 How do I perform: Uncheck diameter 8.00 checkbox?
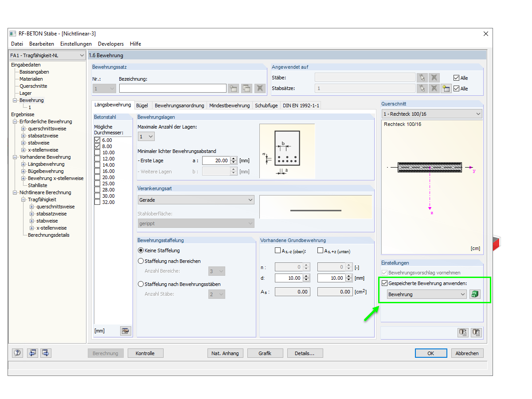pyautogui.click(x=98, y=146)
